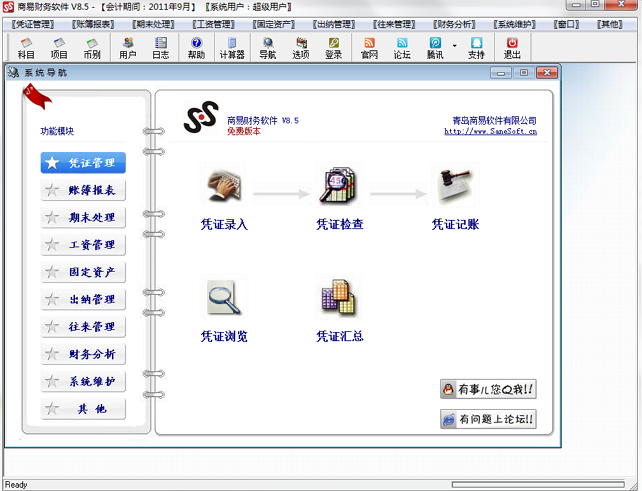Visit the 官网 official site icon
642x491 pixels.
click(x=369, y=48)
